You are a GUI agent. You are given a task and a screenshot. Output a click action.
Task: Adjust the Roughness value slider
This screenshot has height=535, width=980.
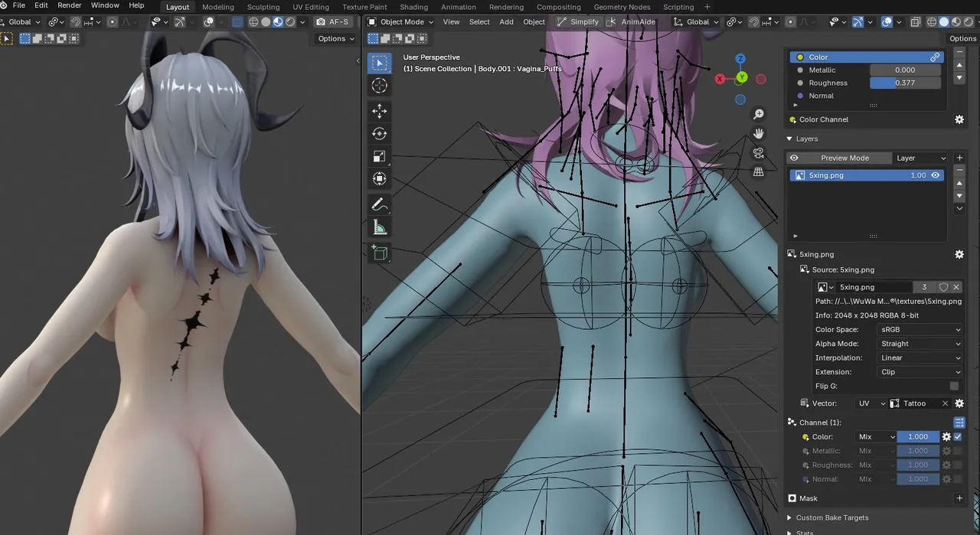click(x=905, y=83)
